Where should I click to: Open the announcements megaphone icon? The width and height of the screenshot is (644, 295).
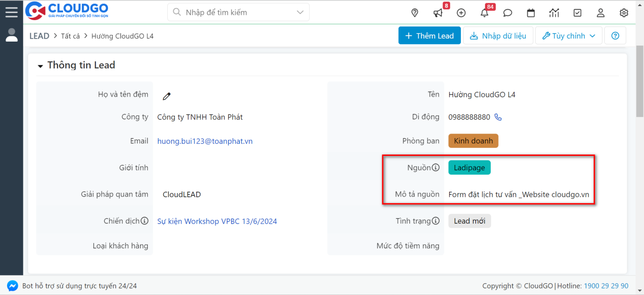pyautogui.click(x=437, y=13)
